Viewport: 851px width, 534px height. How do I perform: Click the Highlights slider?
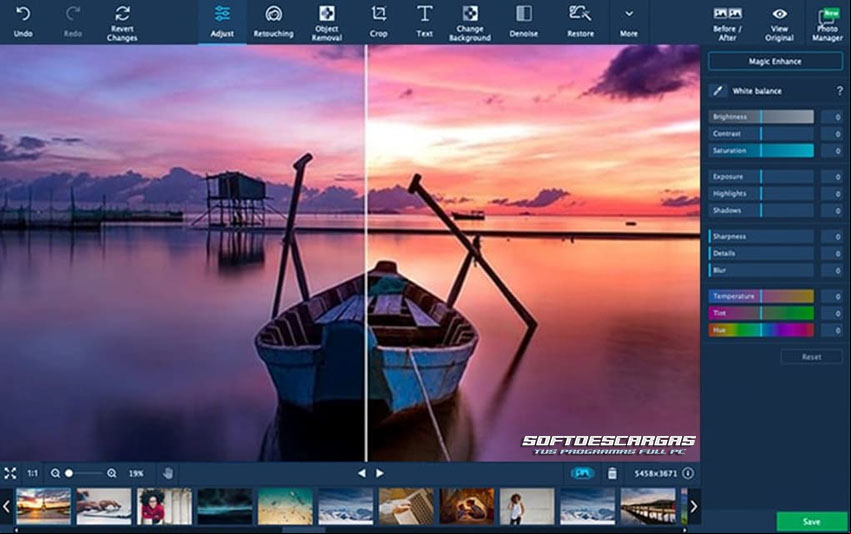(761, 193)
